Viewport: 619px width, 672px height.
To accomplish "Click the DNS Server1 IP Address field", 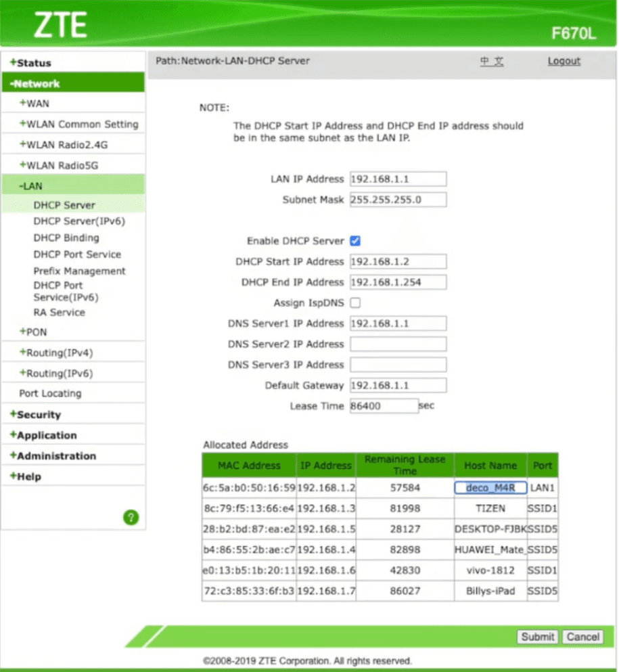I will click(x=398, y=323).
